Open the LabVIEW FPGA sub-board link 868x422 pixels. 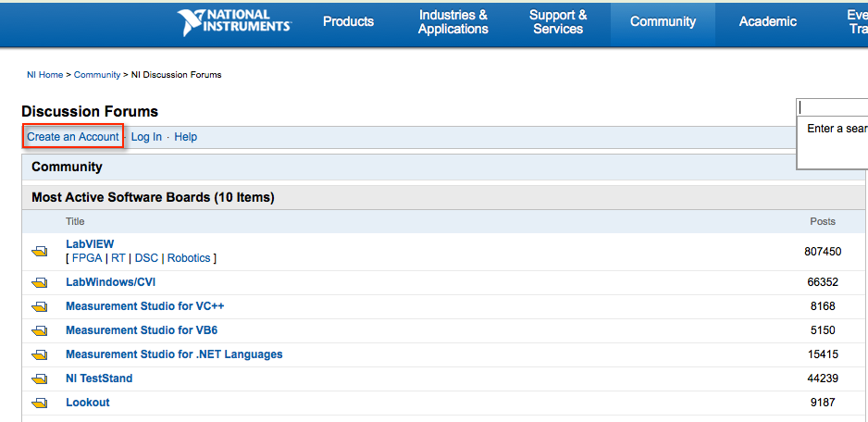coord(87,258)
